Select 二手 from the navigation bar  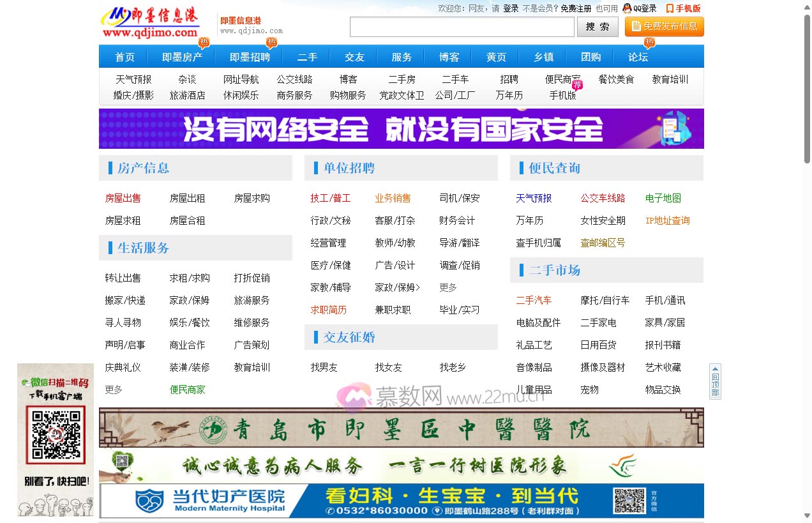306,57
